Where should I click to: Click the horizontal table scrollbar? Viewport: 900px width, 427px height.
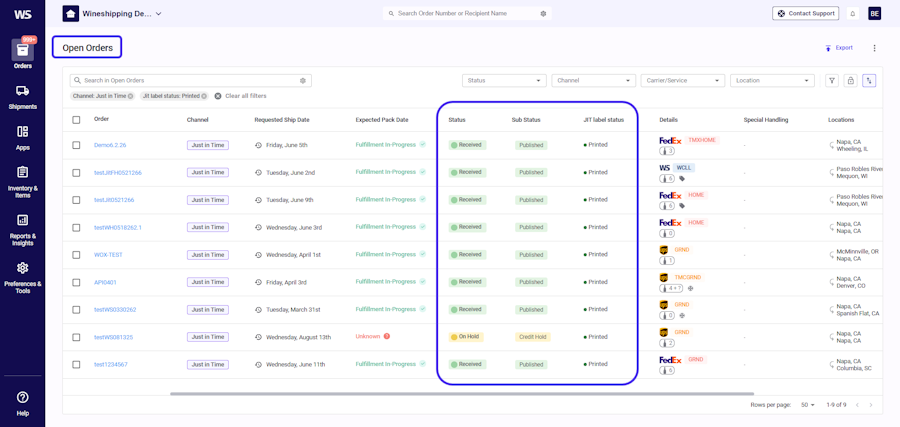pos(462,394)
